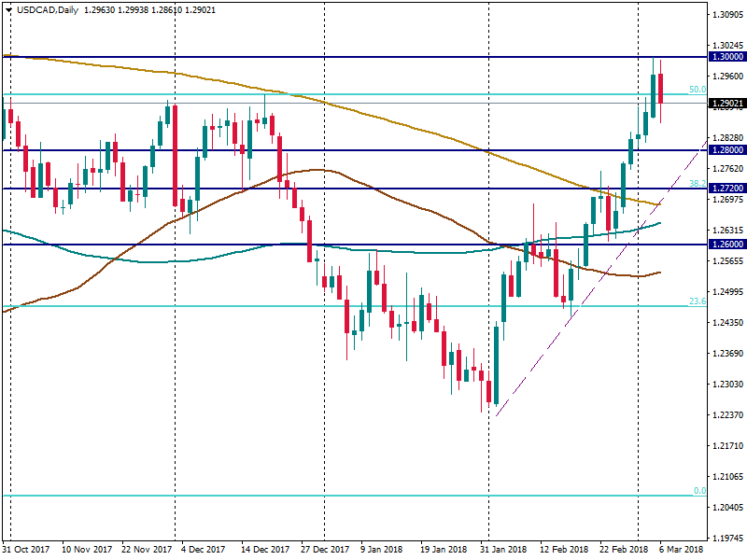The width and height of the screenshot is (747, 560).
Task: Select the 1.28000 horizontal level label
Action: 726,150
